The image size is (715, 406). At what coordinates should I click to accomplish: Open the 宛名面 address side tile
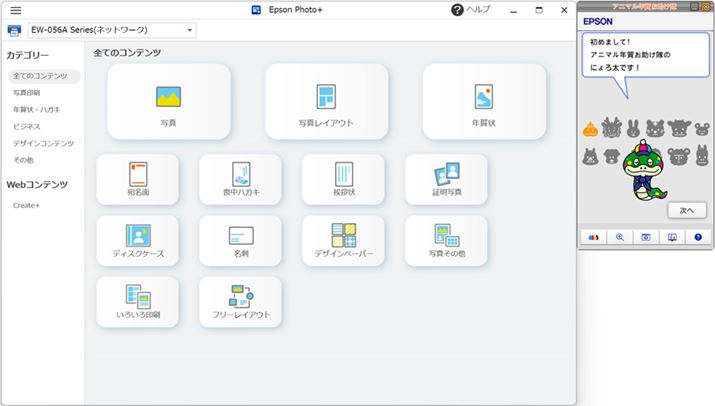138,179
